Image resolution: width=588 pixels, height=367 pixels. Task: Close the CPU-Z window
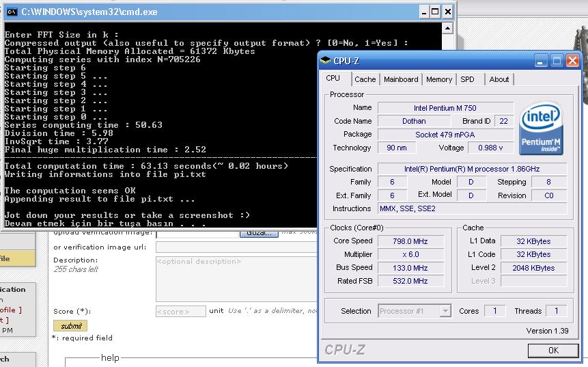tap(572, 61)
